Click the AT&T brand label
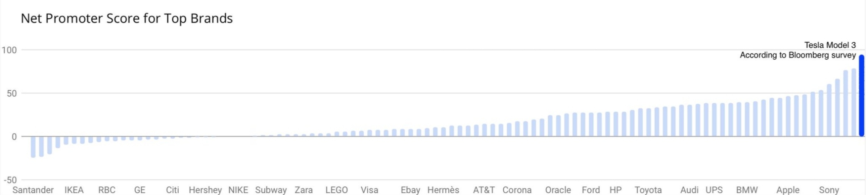 pos(484,190)
